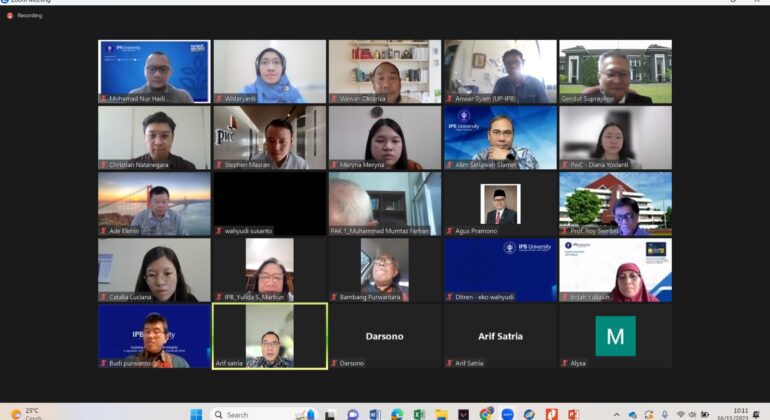The width and height of the screenshot is (770, 420).
Task: Select Prof. Roy Sembel's video tile
Action: point(616,204)
